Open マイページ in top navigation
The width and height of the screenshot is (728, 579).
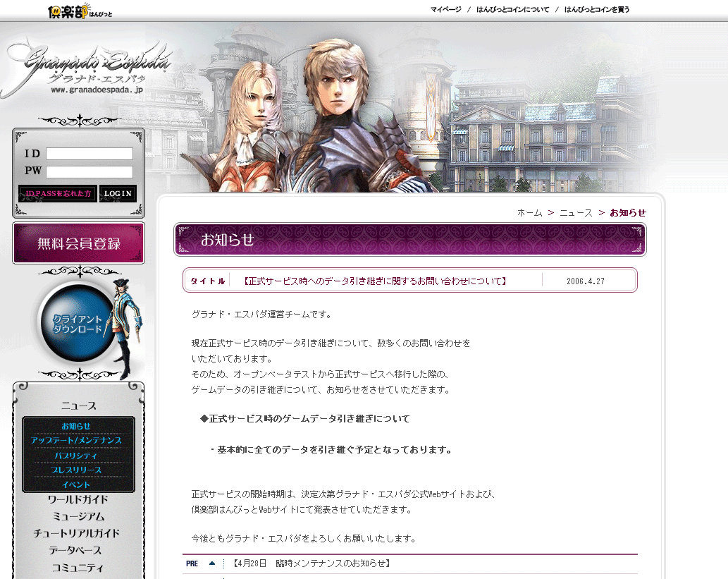pyautogui.click(x=445, y=10)
